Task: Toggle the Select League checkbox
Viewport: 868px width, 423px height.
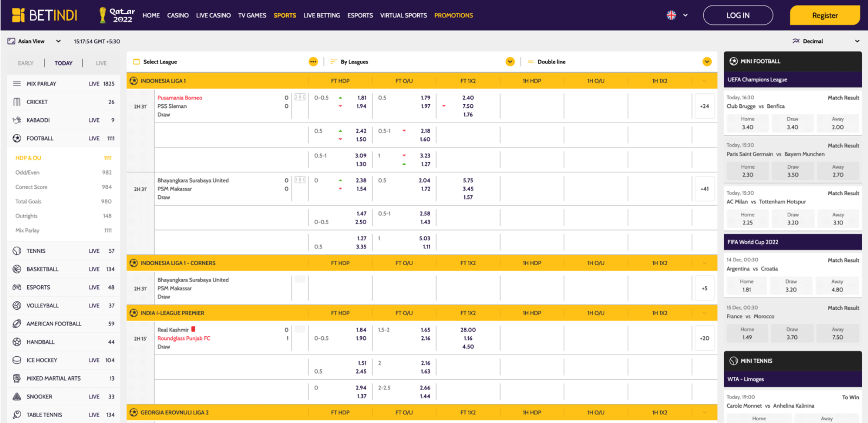Action: pyautogui.click(x=137, y=62)
